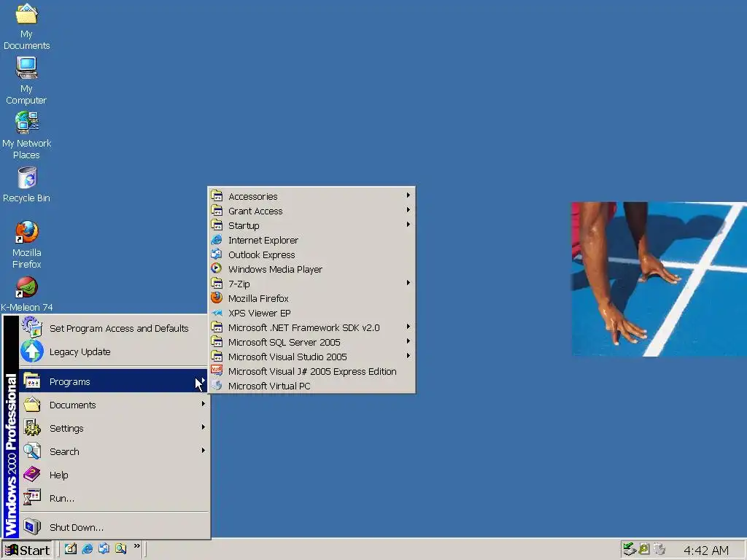Expand Microsoft .NET Framework SDK v2.0 submenu arrow
Screen dimensions: 747x560
click(409, 327)
